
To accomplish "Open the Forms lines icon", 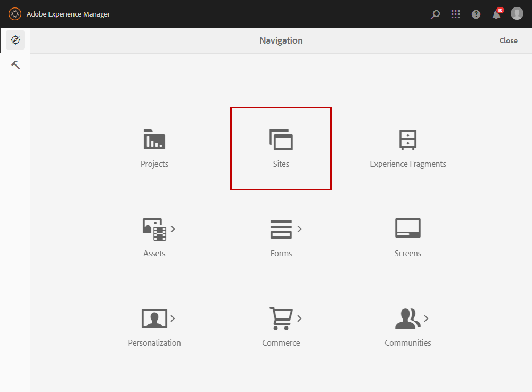I will coord(281,229).
